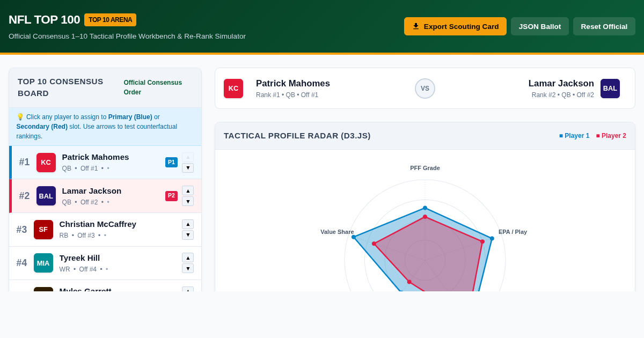Click the Export Scouting Card button
The height and width of the screenshot is (338, 644).
coord(455,26)
